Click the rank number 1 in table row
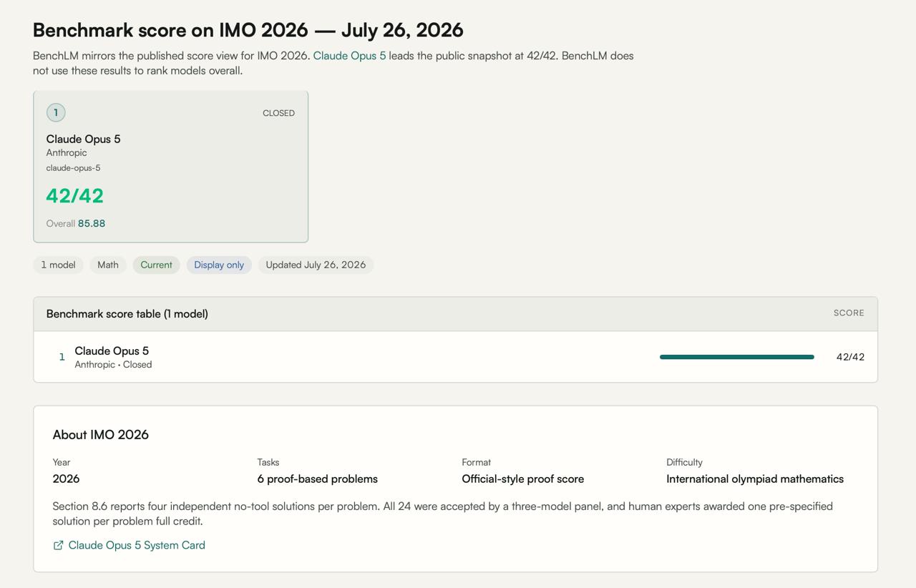The width and height of the screenshot is (916, 588). 62,357
